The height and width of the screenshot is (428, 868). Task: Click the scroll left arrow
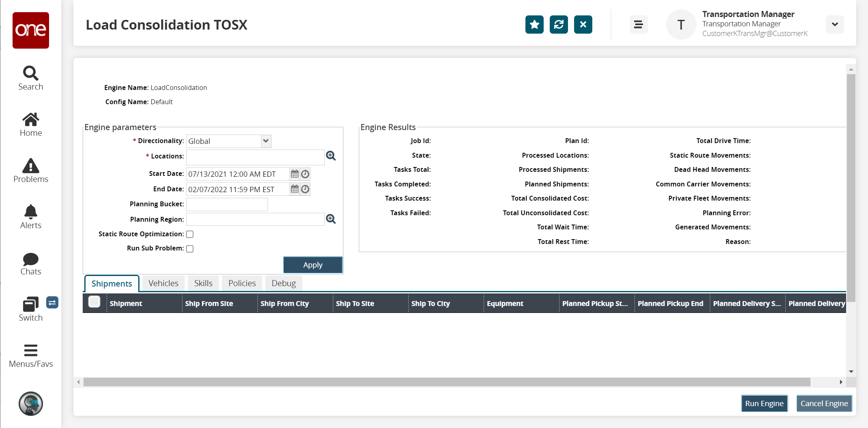[x=79, y=382]
